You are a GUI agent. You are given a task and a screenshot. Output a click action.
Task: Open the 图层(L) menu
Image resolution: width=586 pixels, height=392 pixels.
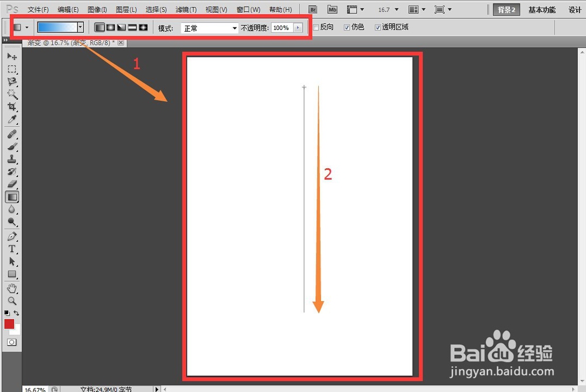(x=127, y=10)
